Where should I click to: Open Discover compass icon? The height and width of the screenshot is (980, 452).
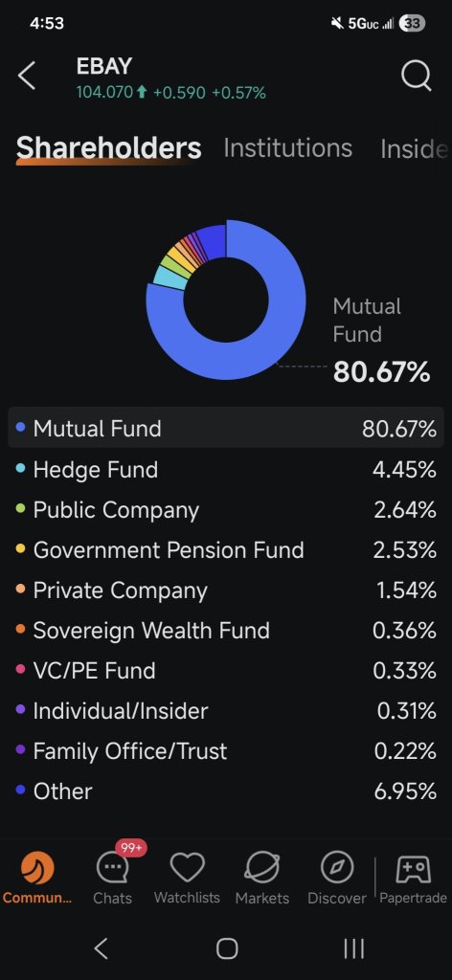337,868
